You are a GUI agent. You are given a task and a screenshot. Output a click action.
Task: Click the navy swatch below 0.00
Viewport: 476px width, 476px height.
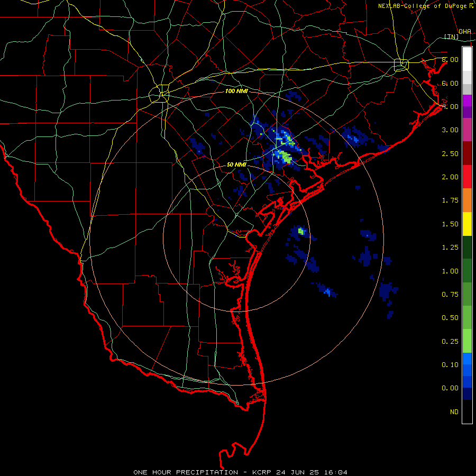click(x=467, y=393)
